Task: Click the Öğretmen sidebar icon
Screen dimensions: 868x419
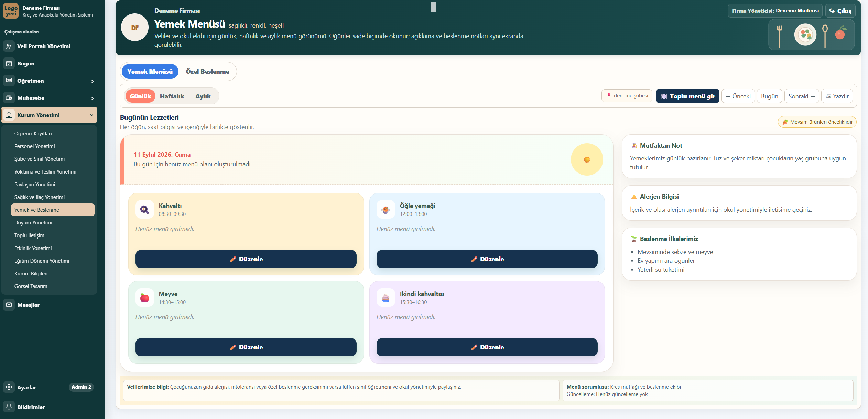Action: point(9,81)
